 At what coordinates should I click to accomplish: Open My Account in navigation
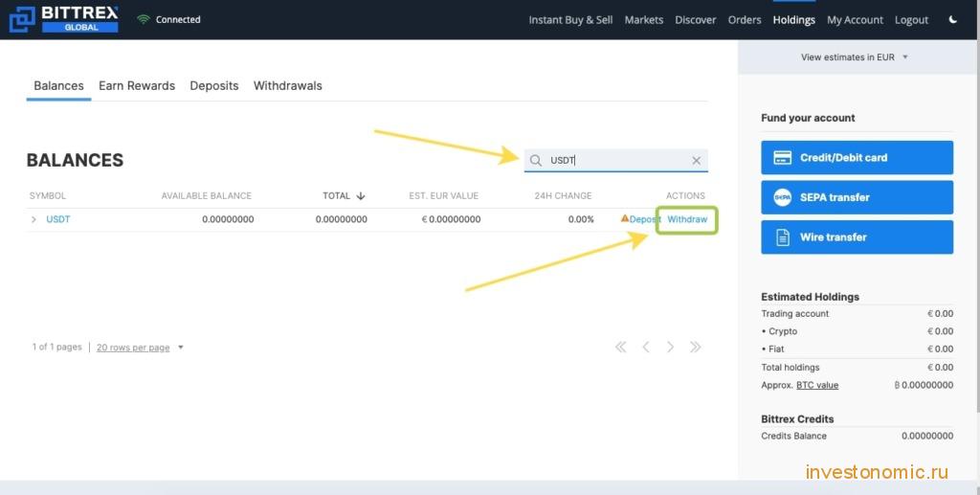(x=855, y=20)
